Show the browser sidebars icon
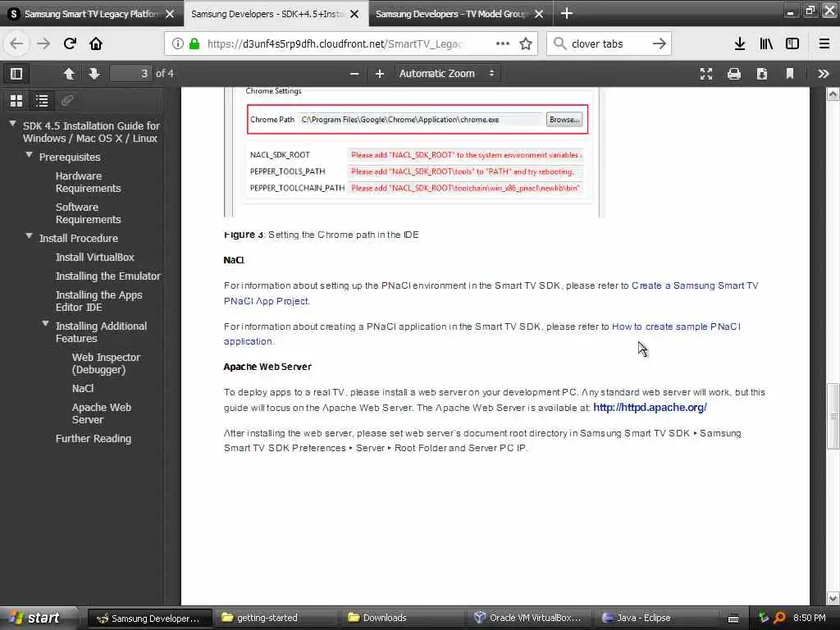Image resolution: width=840 pixels, height=630 pixels. click(x=792, y=43)
